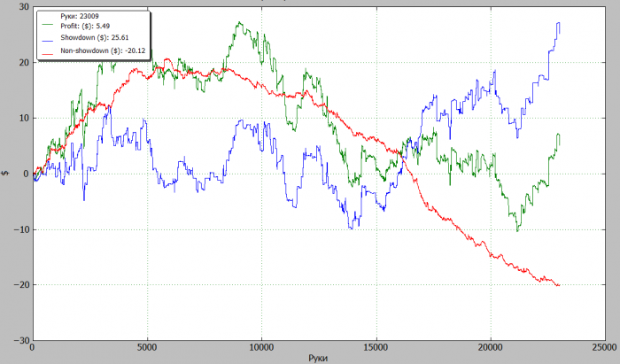Select the 'Showdown ($): 25.61' legend entry
This screenshot has width=620, height=364.
(95, 38)
